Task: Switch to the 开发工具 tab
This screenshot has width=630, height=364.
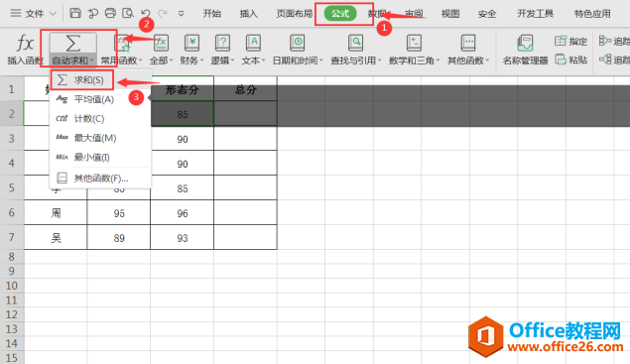Action: tap(535, 14)
